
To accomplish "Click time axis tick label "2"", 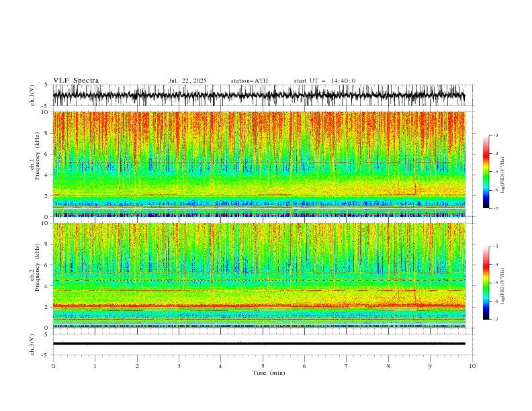I will 137,366.
